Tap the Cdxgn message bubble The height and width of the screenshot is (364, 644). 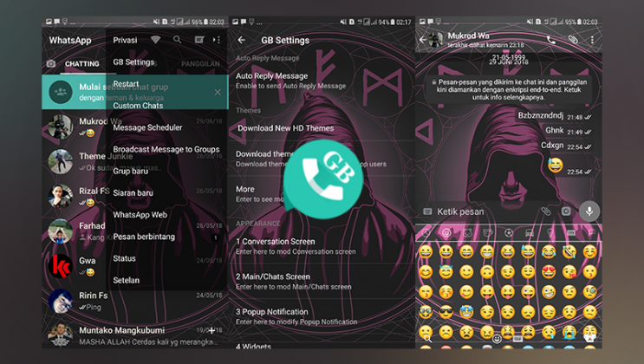[566, 146]
